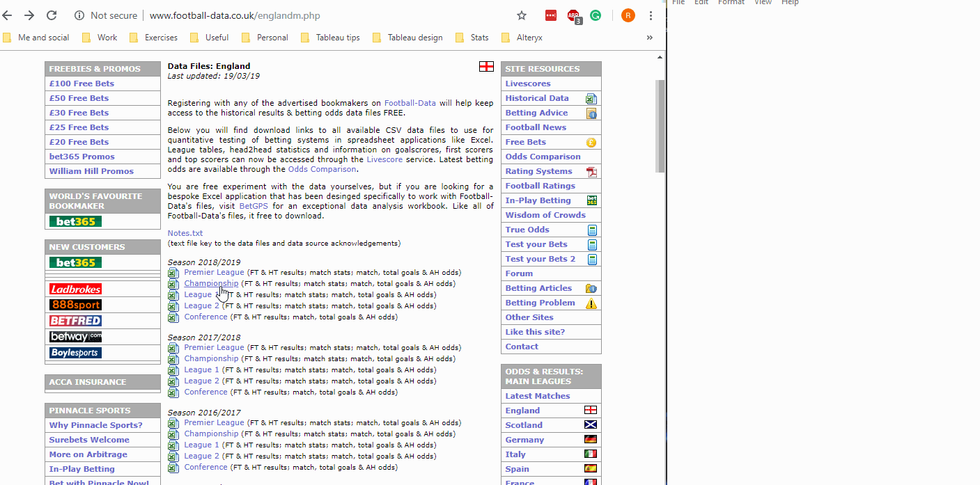The width and height of the screenshot is (980, 485).
Task: Click the Spain flag in main leagues
Action: click(x=591, y=468)
